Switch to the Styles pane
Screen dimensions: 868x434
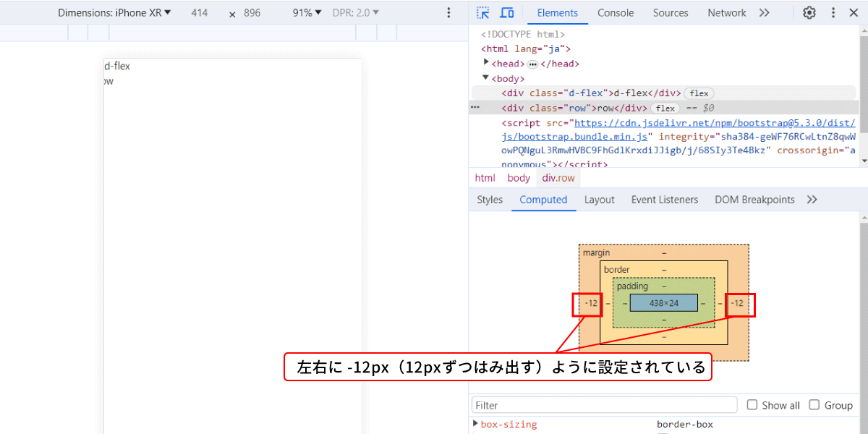pyautogui.click(x=490, y=200)
